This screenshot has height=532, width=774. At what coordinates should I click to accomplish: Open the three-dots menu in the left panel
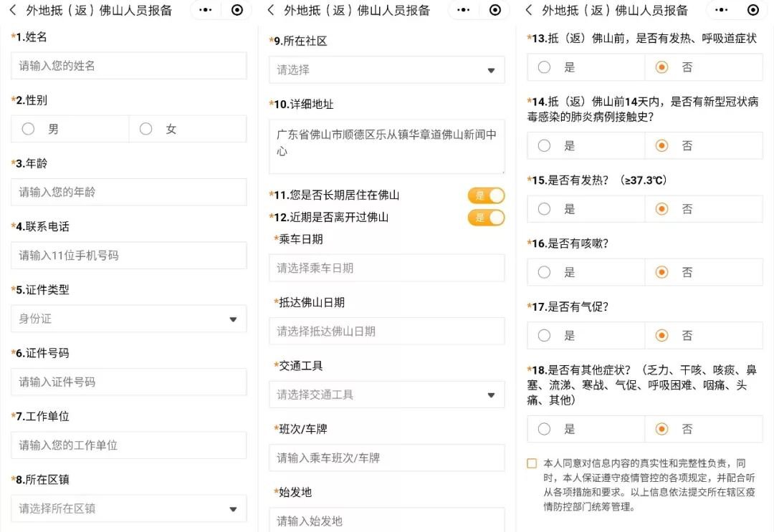tap(205, 10)
